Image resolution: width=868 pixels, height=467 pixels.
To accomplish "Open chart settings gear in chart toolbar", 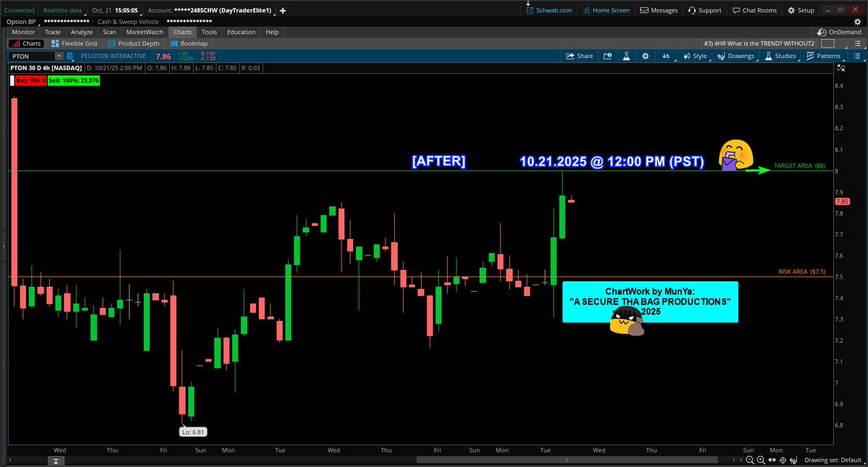I will pos(644,56).
